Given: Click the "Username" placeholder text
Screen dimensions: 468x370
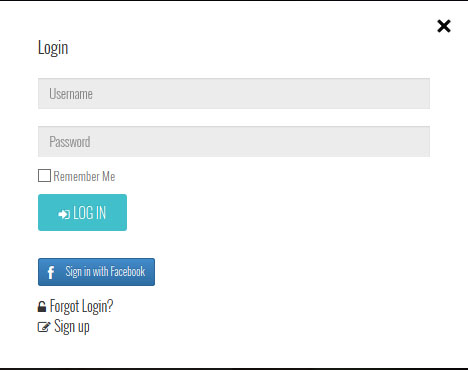Looking at the screenshot, I should [71, 94].
